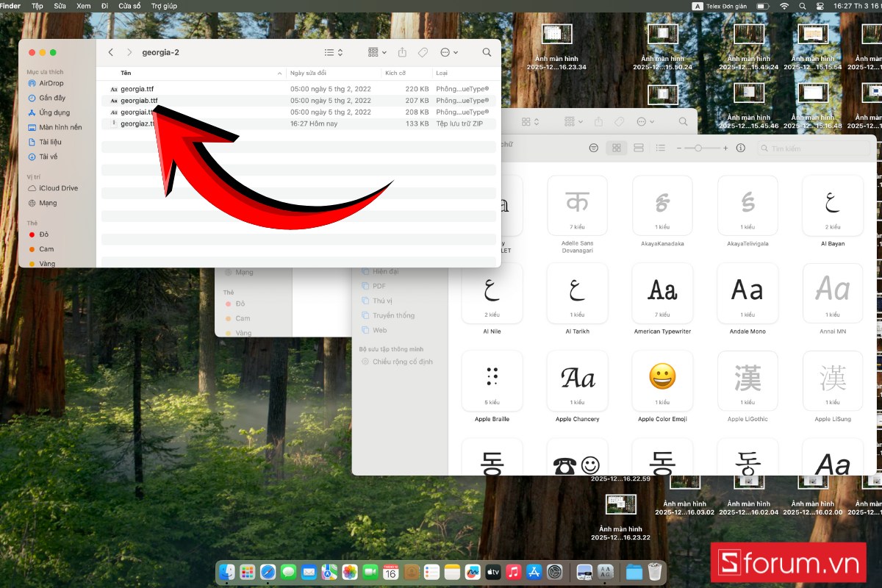Click the search magnifier in georgia-2 Finder window

487,52
